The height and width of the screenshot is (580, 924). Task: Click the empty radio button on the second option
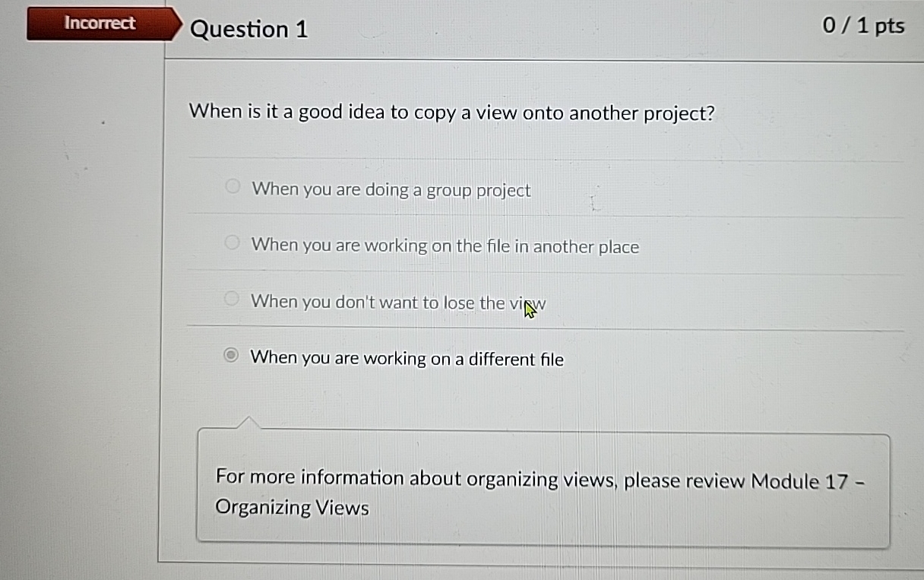click(231, 242)
